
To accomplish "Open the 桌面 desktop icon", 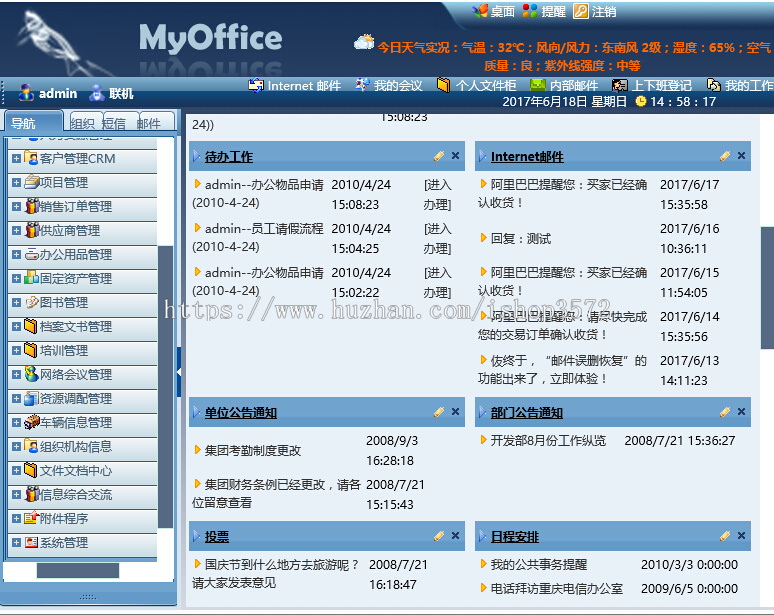I will [479, 11].
